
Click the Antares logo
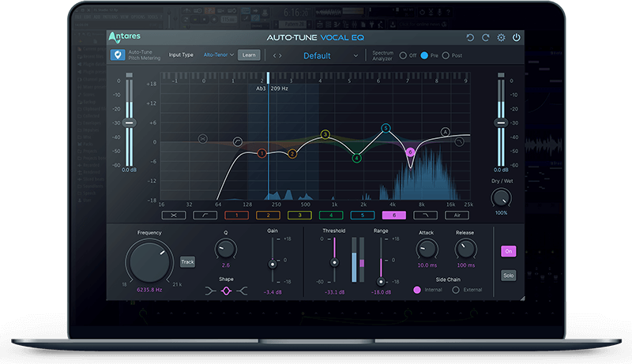(x=125, y=37)
